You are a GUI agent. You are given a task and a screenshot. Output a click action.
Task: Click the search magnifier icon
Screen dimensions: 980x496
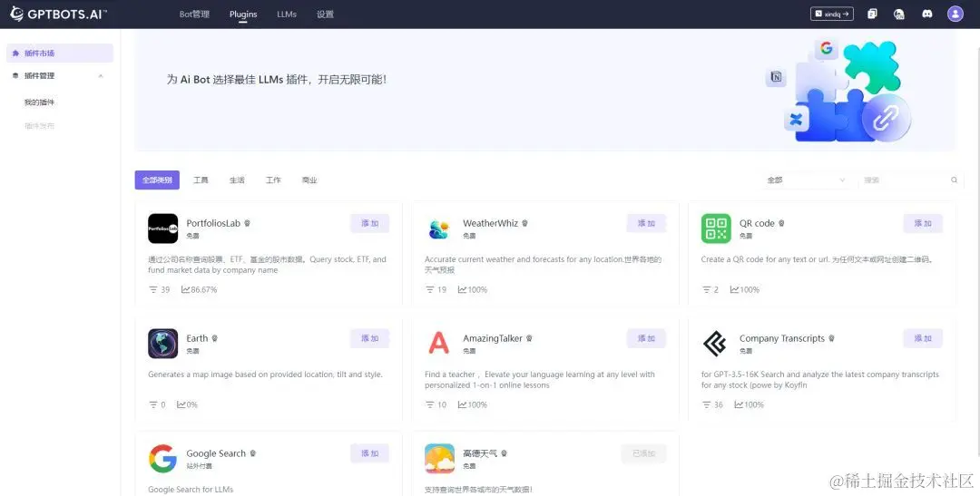click(955, 180)
